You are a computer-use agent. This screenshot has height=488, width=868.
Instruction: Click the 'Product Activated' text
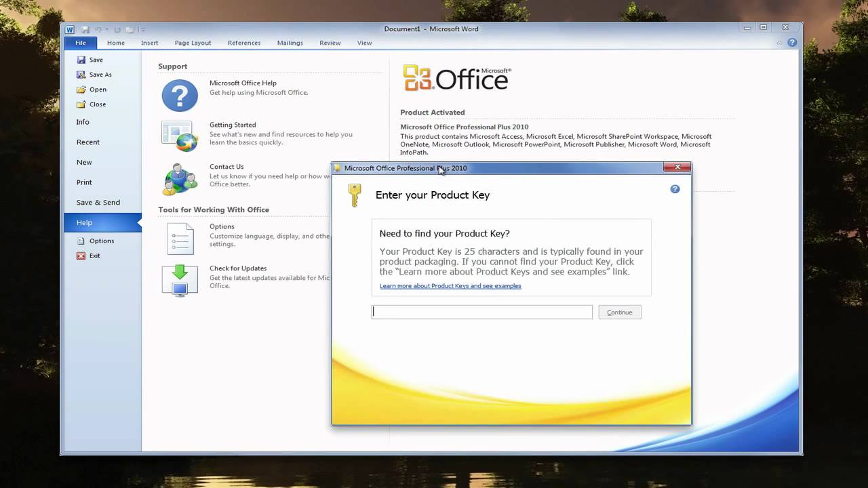pyautogui.click(x=433, y=113)
